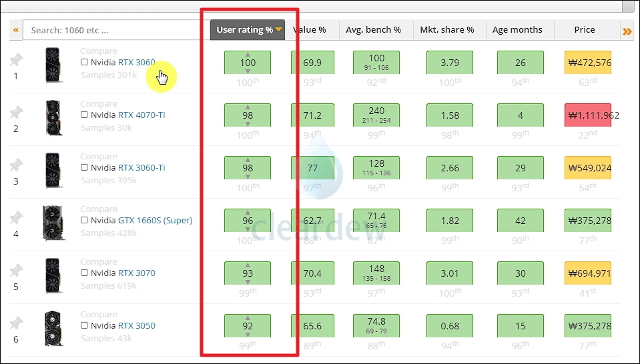Check the GTX 1660S (Super) compare checkbox
Image resolution: width=640 pixels, height=364 pixels.
(85, 220)
